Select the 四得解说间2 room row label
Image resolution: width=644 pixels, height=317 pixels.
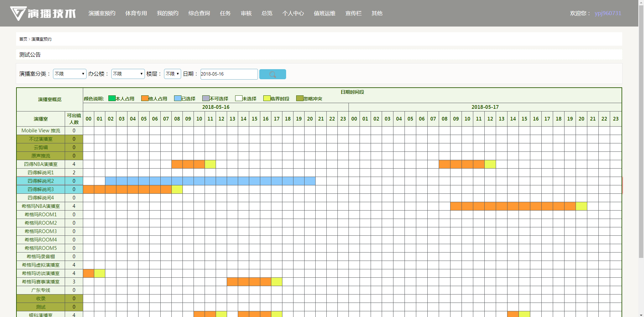tap(41, 181)
